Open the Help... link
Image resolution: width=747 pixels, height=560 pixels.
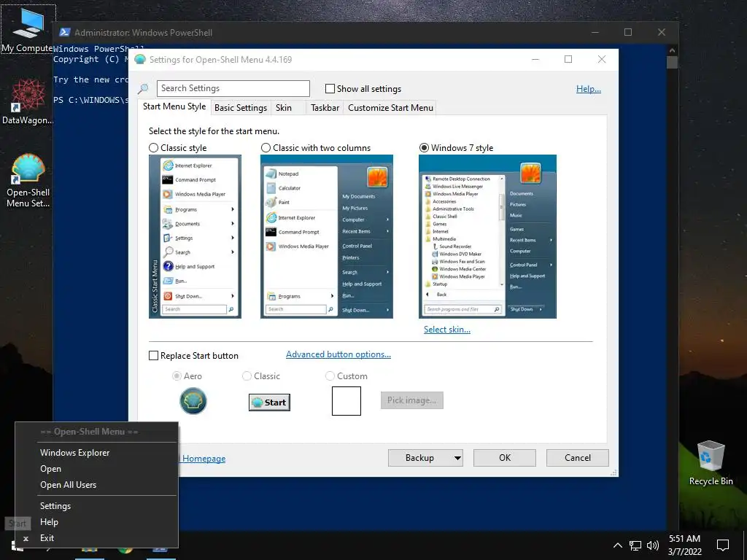[x=589, y=89]
